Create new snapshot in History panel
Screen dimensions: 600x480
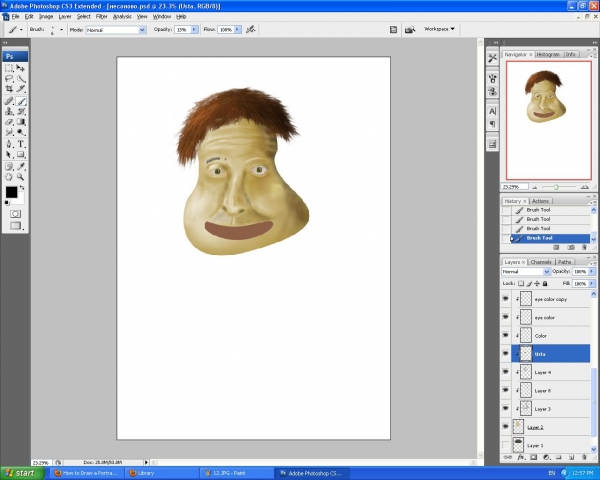coord(571,248)
